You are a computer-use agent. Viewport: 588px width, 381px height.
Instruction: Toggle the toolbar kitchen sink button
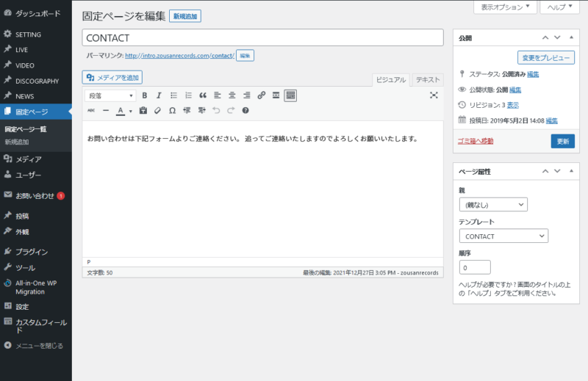290,95
